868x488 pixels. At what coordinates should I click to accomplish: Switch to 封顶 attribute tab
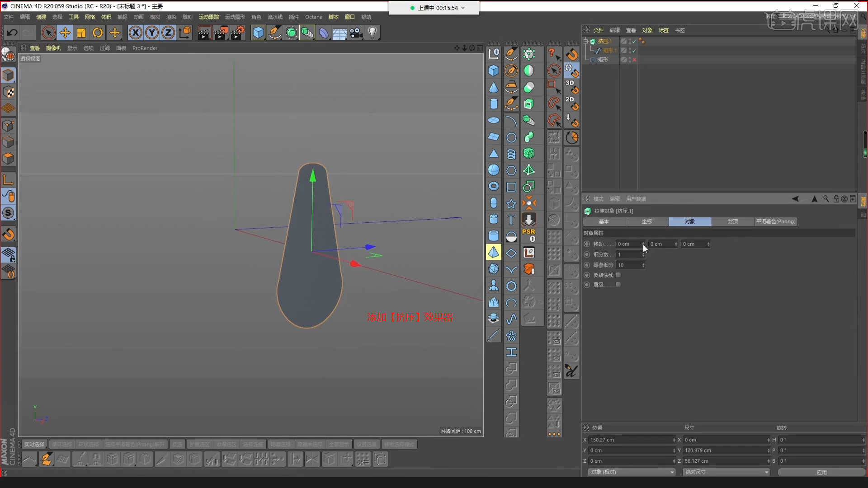pos(733,221)
